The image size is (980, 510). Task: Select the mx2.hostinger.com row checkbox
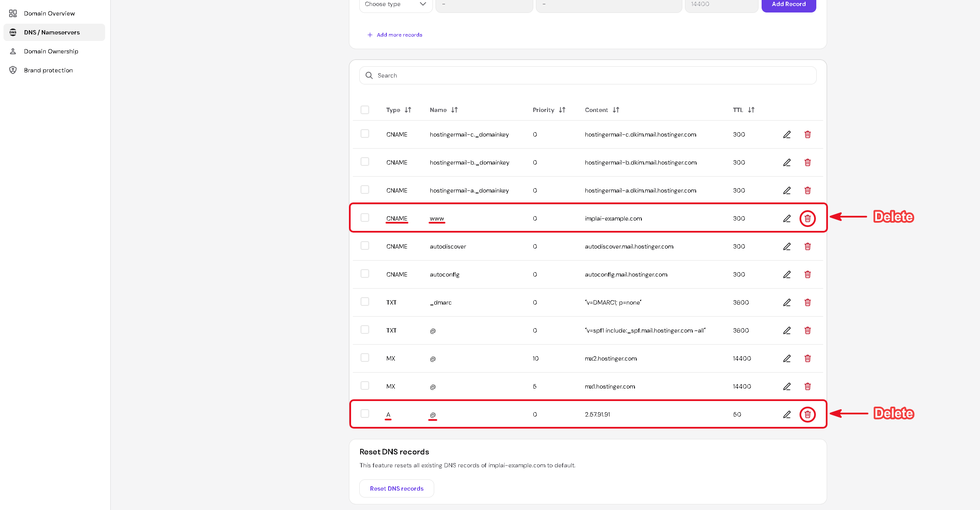pos(365,358)
